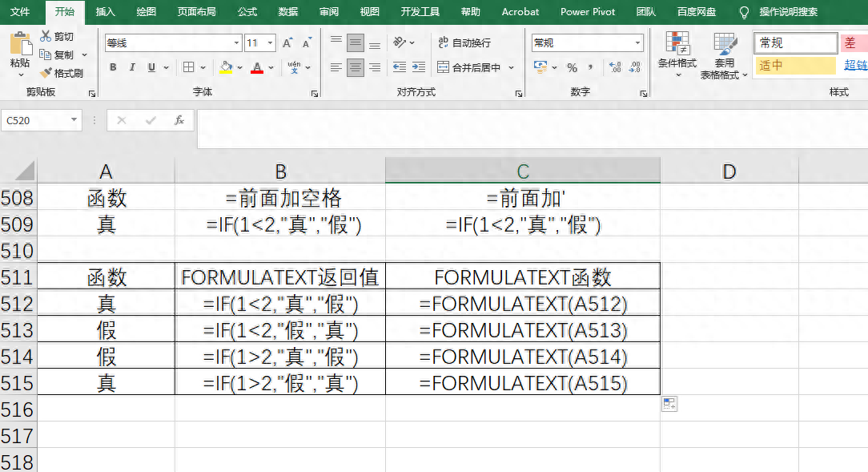Click the Cut (剪切) scissors icon
The image size is (868, 472).
pyautogui.click(x=46, y=36)
